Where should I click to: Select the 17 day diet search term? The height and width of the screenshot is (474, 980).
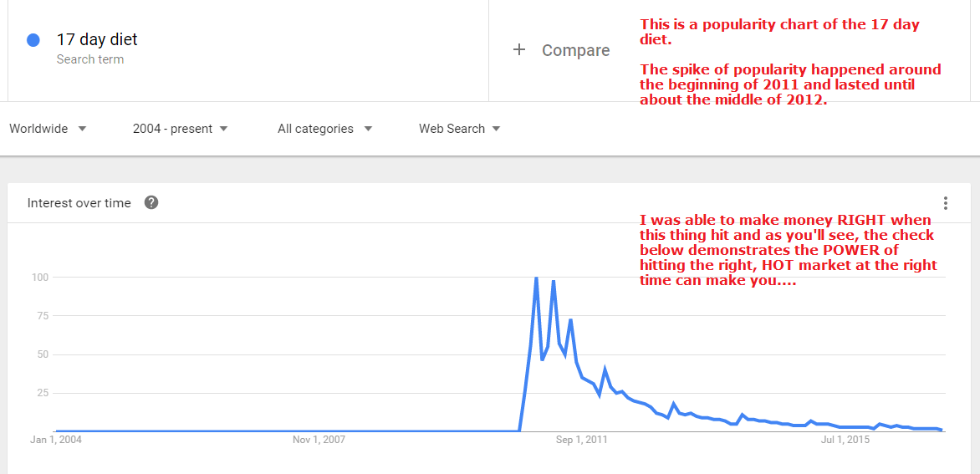(x=97, y=39)
